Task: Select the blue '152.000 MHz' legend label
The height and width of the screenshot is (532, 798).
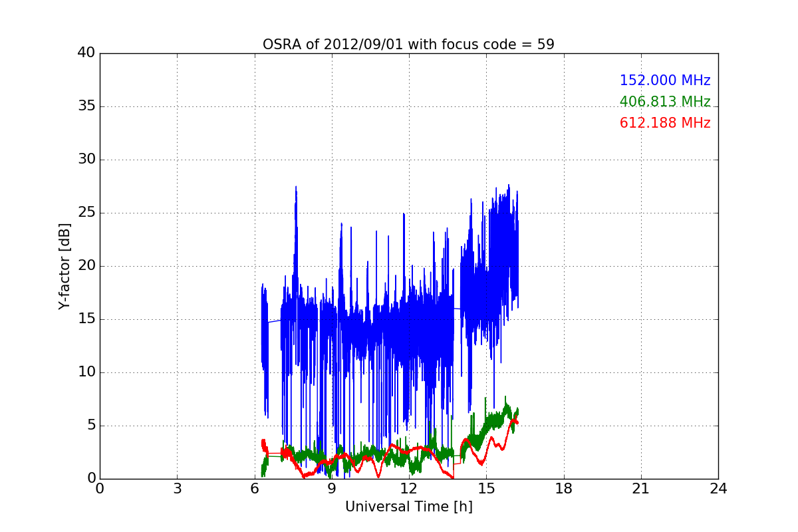Action: point(665,80)
